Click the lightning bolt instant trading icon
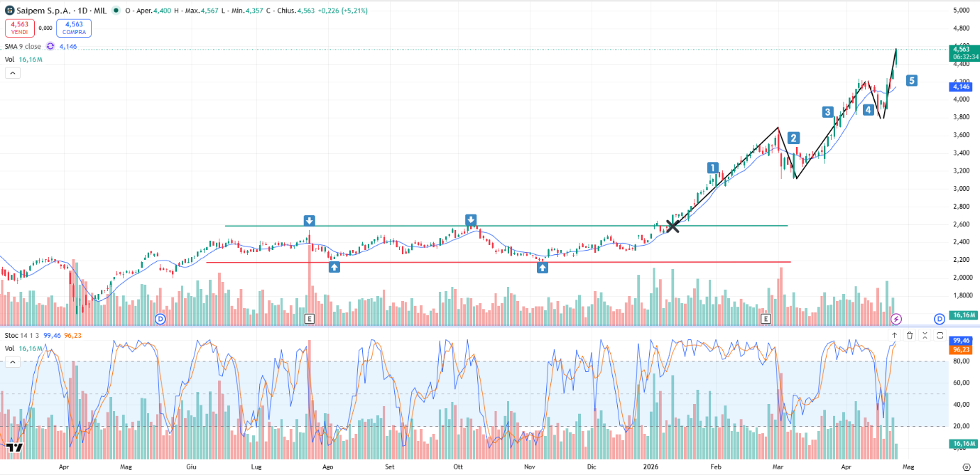This screenshot has width=980, height=475. pos(896,320)
